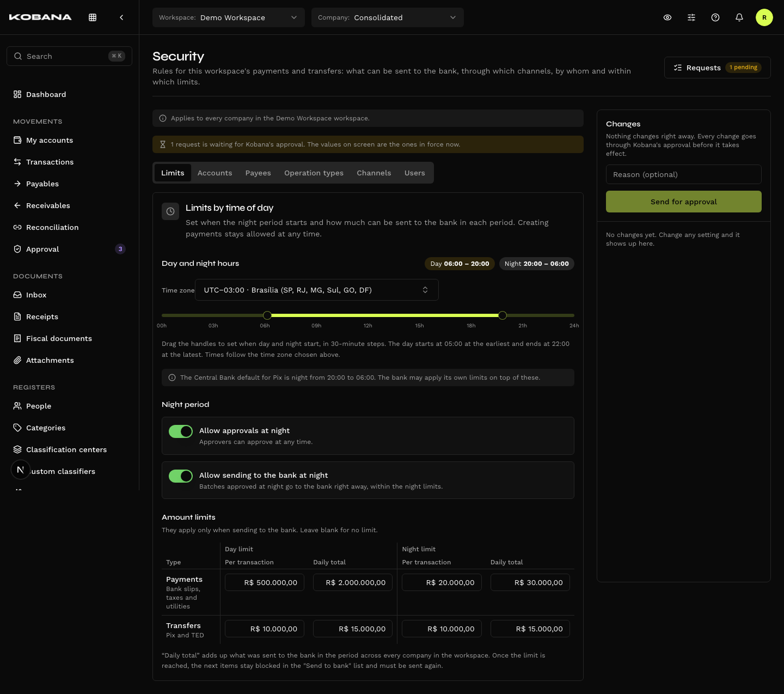The height and width of the screenshot is (694, 784).
Task: Open the Company Consolidated dropdown
Action: pyautogui.click(x=388, y=17)
